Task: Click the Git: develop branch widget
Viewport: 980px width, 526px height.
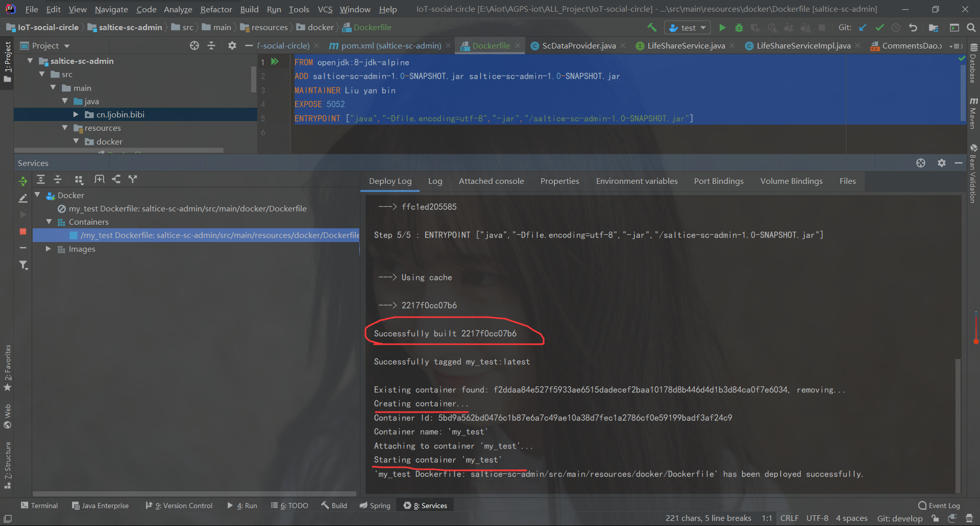Action: coord(900,518)
